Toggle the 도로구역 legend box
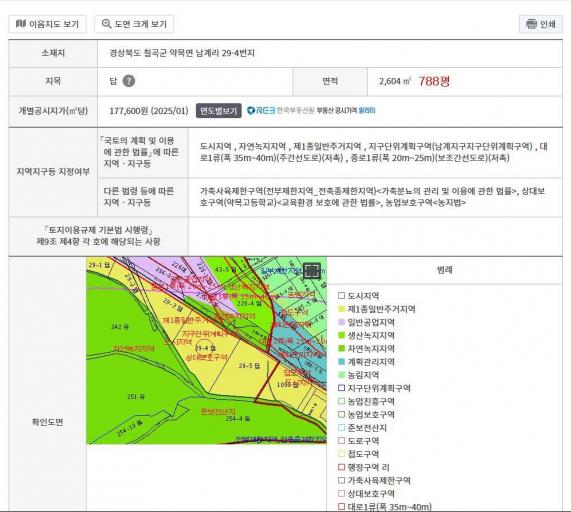Screen dimensions: 571x512 tap(341, 441)
